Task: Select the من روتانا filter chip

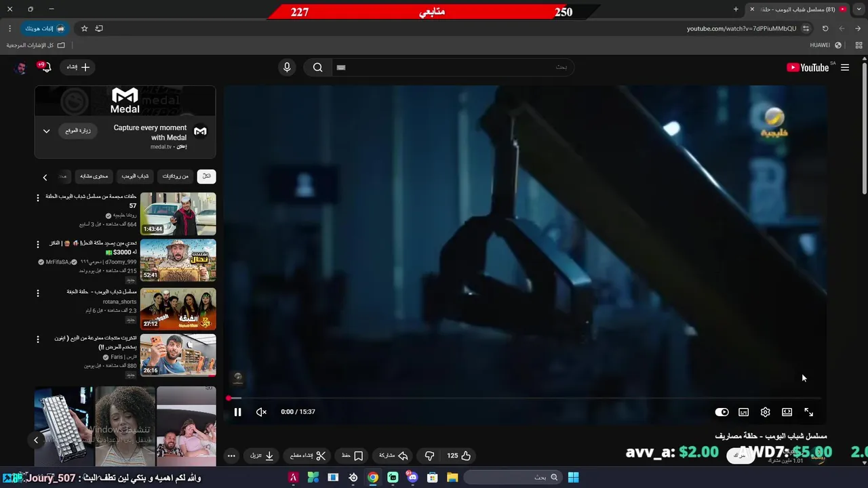Action: (176, 176)
